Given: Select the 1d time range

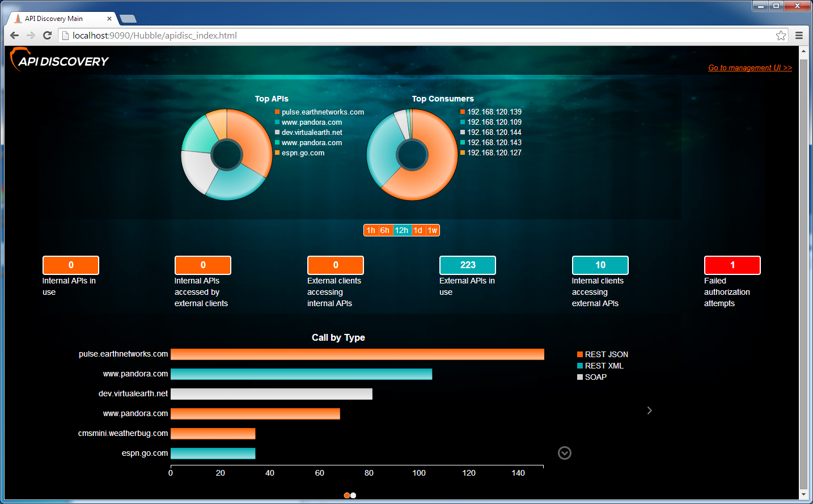Looking at the screenshot, I should click(418, 230).
